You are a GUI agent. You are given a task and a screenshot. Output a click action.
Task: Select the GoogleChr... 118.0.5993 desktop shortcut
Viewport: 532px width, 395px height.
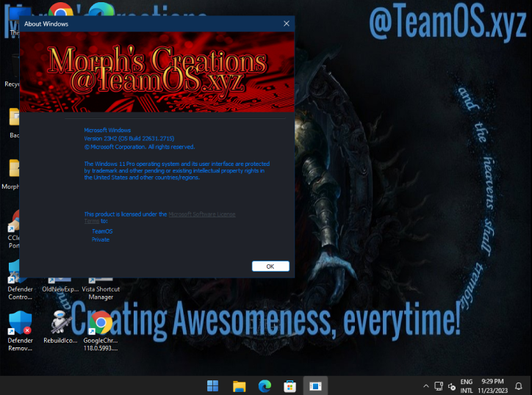coord(101,330)
